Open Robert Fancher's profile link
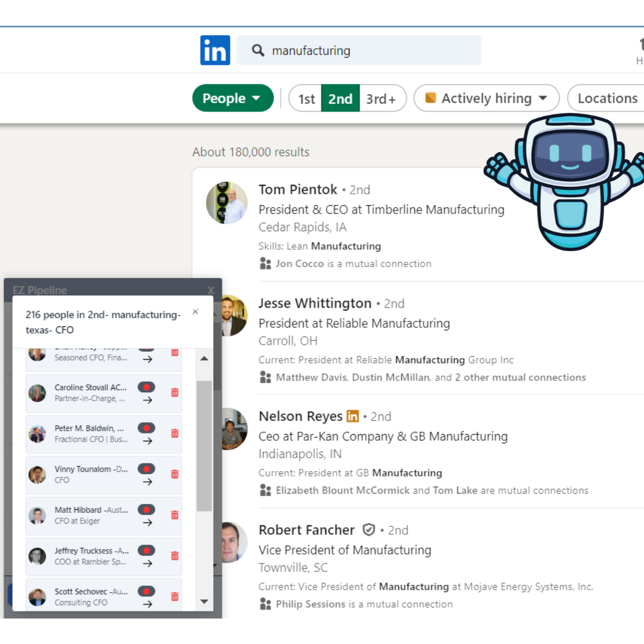This screenshot has width=644, height=644. (306, 530)
